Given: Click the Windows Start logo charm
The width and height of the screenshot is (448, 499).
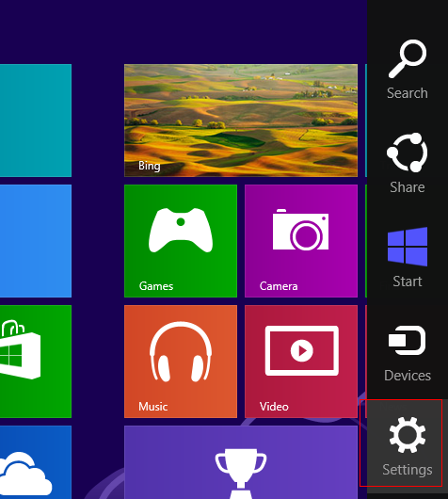Looking at the screenshot, I should click(x=408, y=247).
